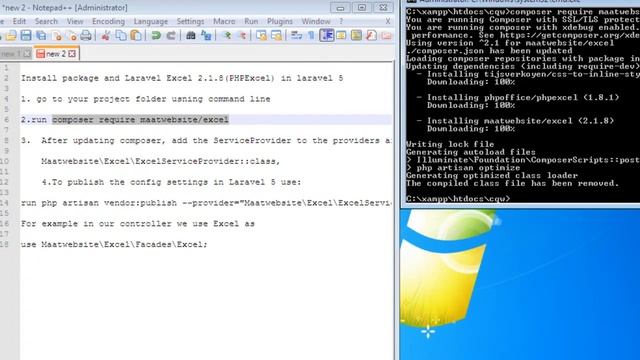Screen dimensions: 640x360
Task: Click 'Generating optimized class loader' in cmd
Action: (x=492, y=176)
